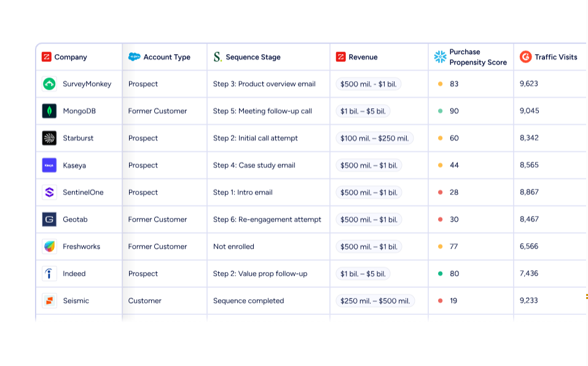This screenshot has height=366, width=588.
Task: Click the Starburst company logo
Action: click(49, 138)
